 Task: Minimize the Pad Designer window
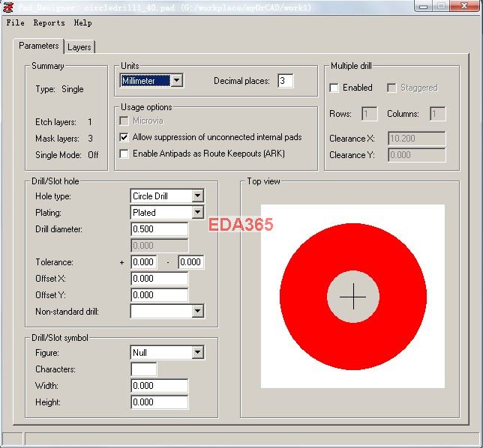(x=424, y=6)
